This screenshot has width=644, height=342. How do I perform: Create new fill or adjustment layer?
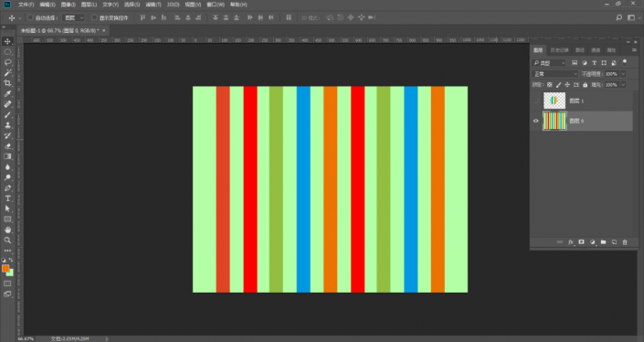click(x=592, y=242)
